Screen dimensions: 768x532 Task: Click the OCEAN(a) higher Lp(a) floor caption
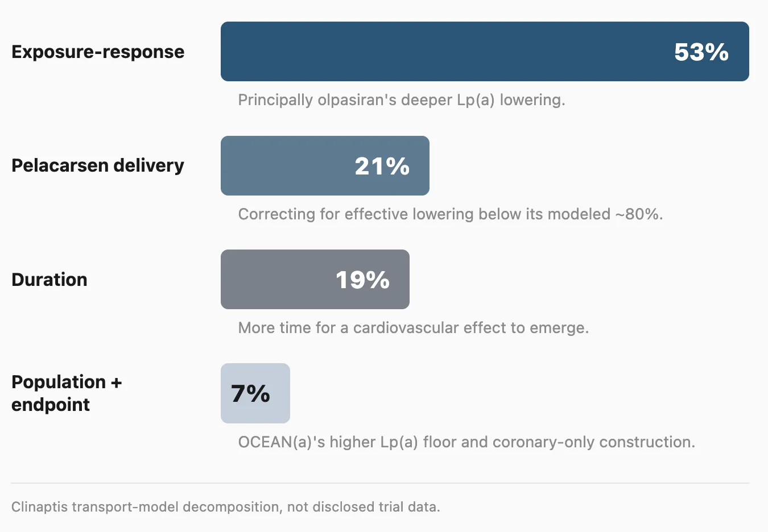coord(466,442)
